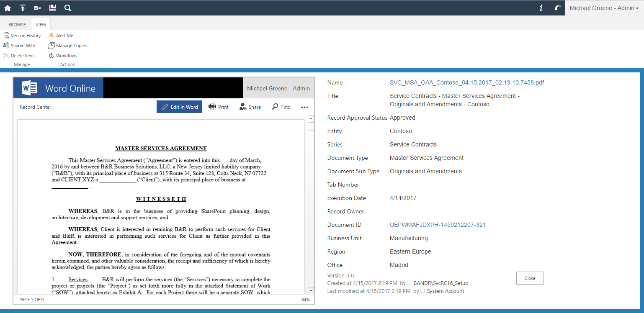Click the Execution Date value 4/14/2017
The height and width of the screenshot is (313, 644).
click(x=403, y=198)
